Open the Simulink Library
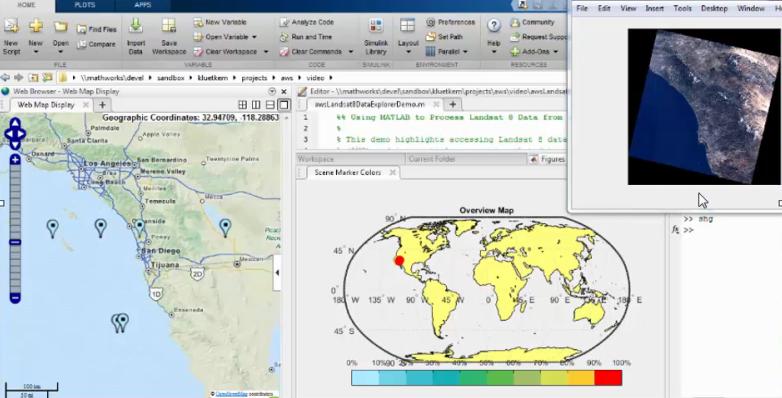The height and width of the screenshot is (398, 782). (376, 36)
